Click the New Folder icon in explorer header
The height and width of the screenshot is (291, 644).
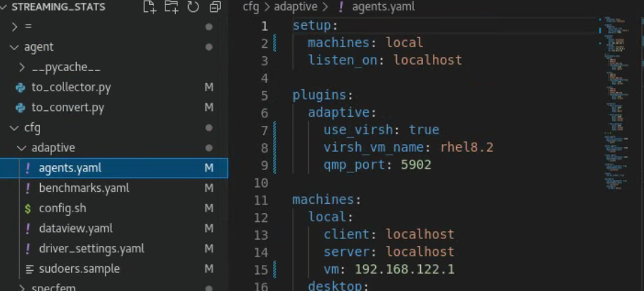171,6
